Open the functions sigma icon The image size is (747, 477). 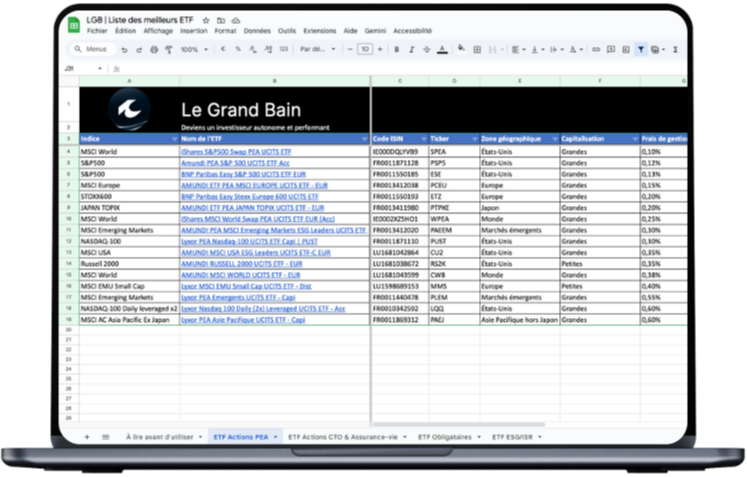pyautogui.click(x=675, y=49)
